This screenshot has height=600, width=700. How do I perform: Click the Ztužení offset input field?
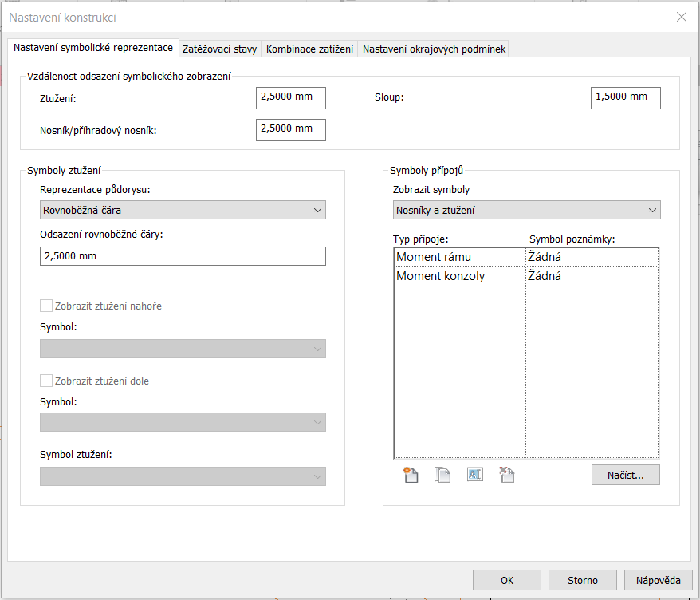[290, 98]
